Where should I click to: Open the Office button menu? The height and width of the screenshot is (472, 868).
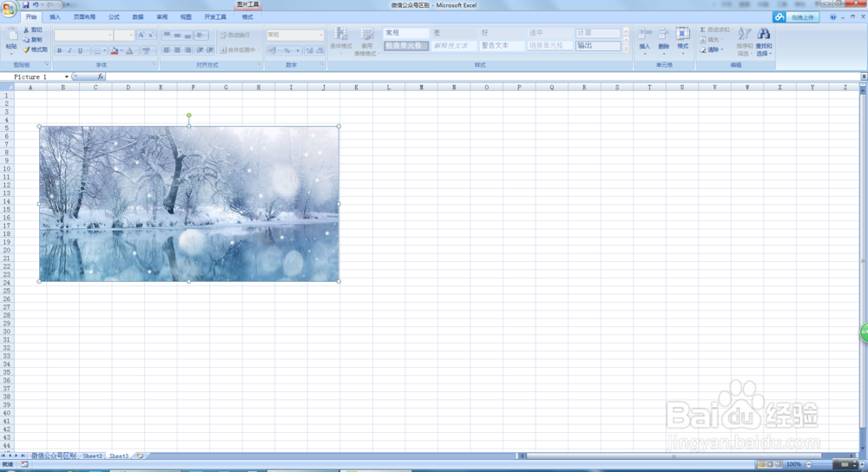tap(9, 8)
